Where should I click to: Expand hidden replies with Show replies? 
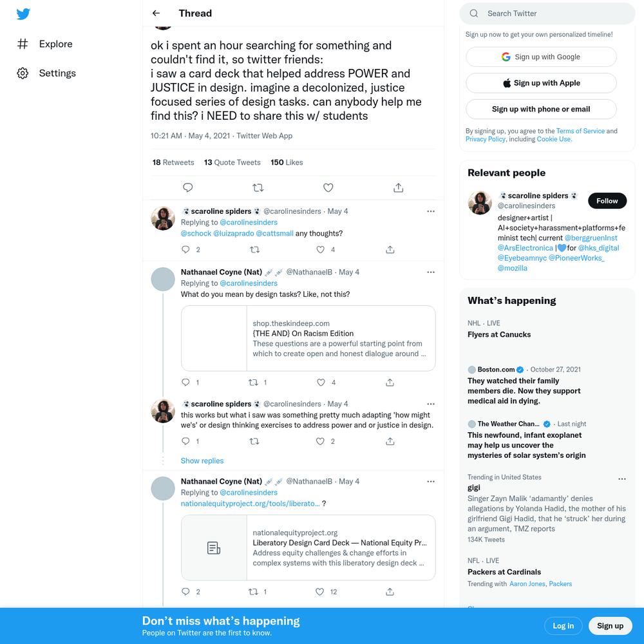(202, 461)
